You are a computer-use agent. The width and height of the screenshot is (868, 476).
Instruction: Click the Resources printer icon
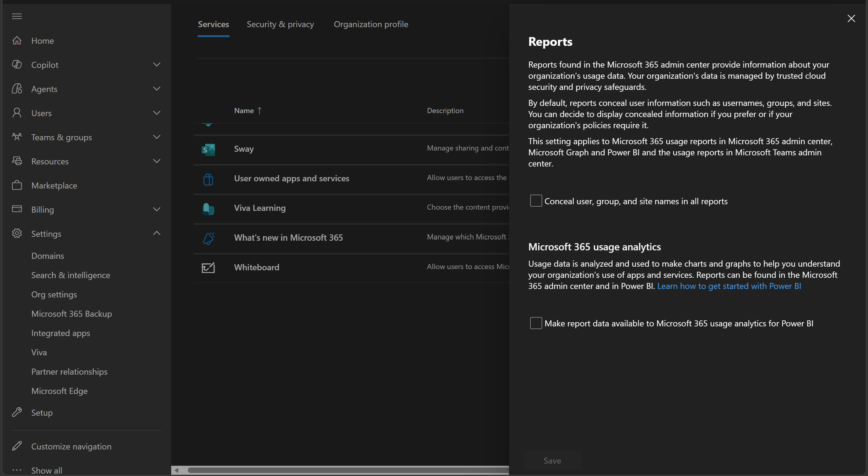click(x=17, y=161)
